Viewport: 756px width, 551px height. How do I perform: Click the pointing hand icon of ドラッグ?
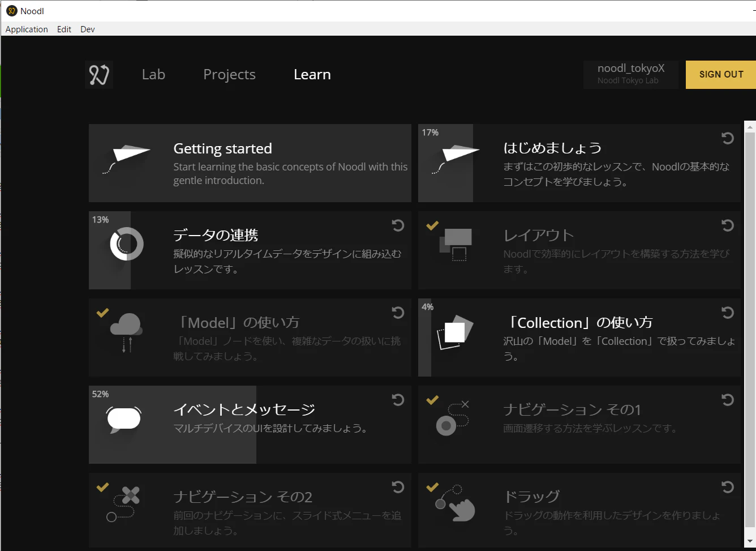[456, 503]
